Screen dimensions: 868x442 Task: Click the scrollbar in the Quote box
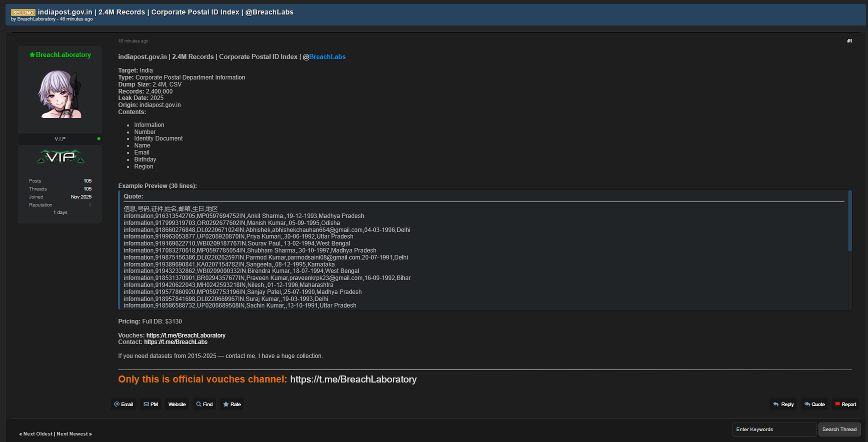849,221
